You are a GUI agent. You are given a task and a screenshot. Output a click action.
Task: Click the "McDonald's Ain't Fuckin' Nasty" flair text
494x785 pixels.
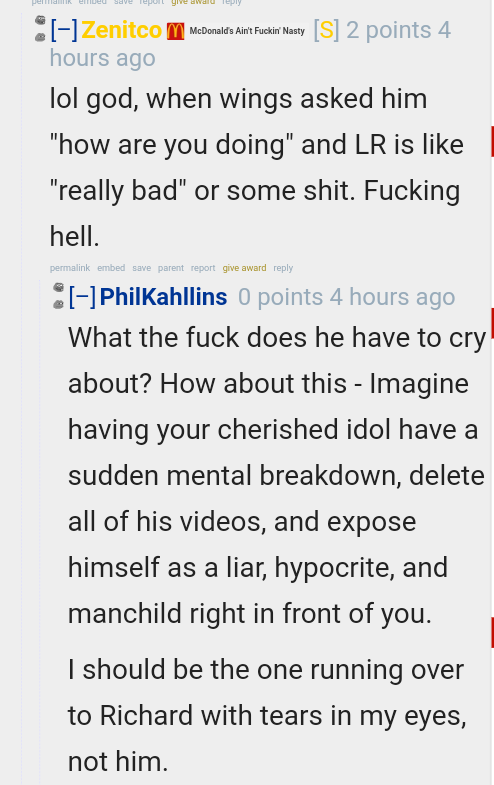point(247,31)
